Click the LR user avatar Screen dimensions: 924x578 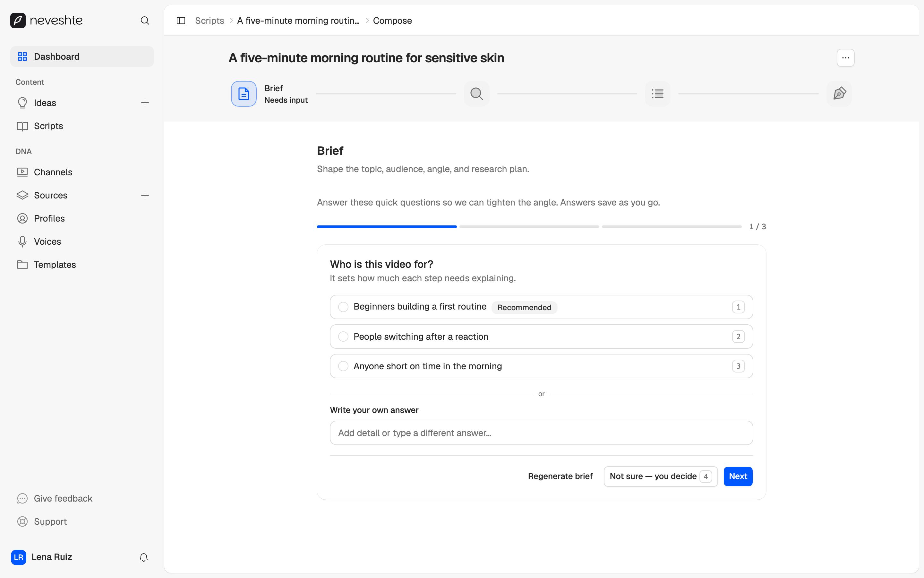point(18,557)
